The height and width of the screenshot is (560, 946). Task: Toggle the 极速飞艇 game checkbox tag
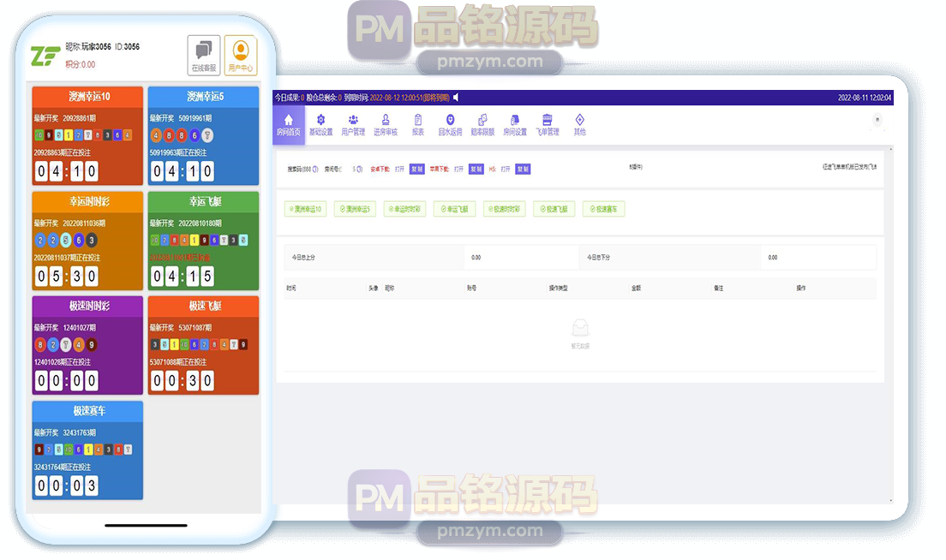click(554, 209)
